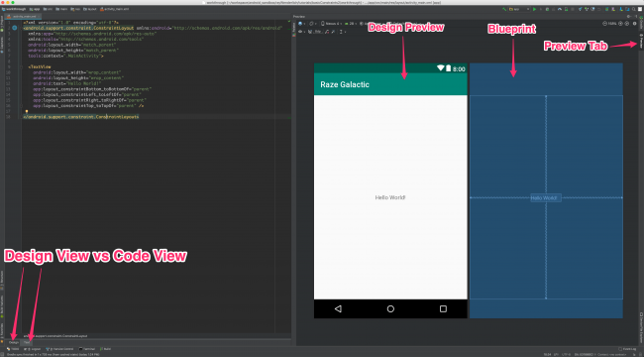644x357 pixels.
Task: Click the layout breadcrumb folder
Action: (x=90, y=9)
